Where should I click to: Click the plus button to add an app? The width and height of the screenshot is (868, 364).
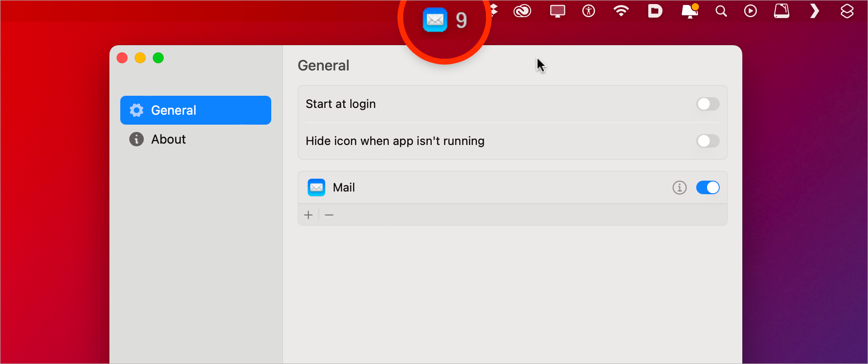(308, 215)
